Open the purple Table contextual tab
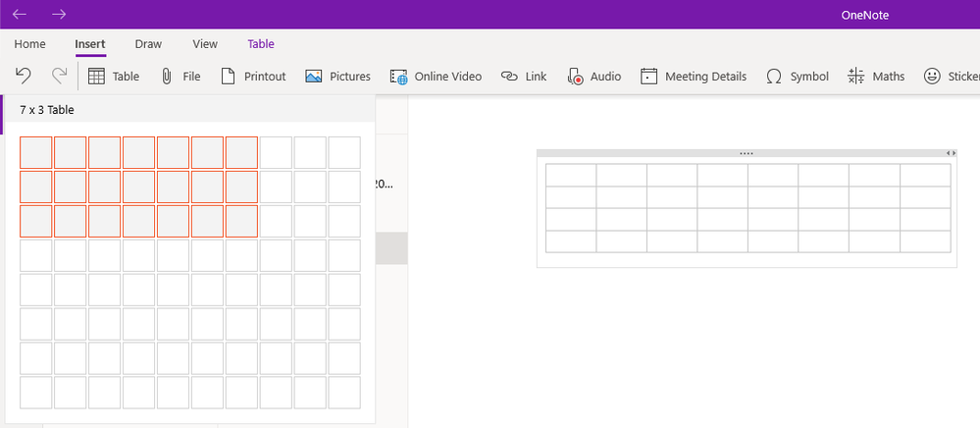The height and width of the screenshot is (428, 980). (x=261, y=44)
